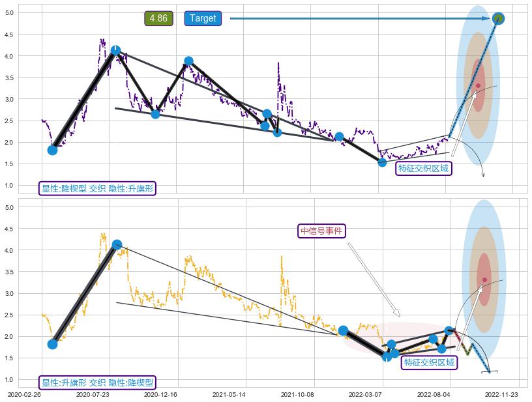Click top chart 特征交织区域 label
This screenshot has width=532, height=402.
(424, 169)
